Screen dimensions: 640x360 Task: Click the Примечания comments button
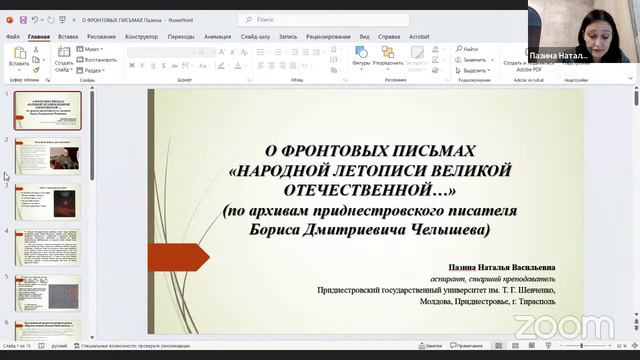[466, 346]
